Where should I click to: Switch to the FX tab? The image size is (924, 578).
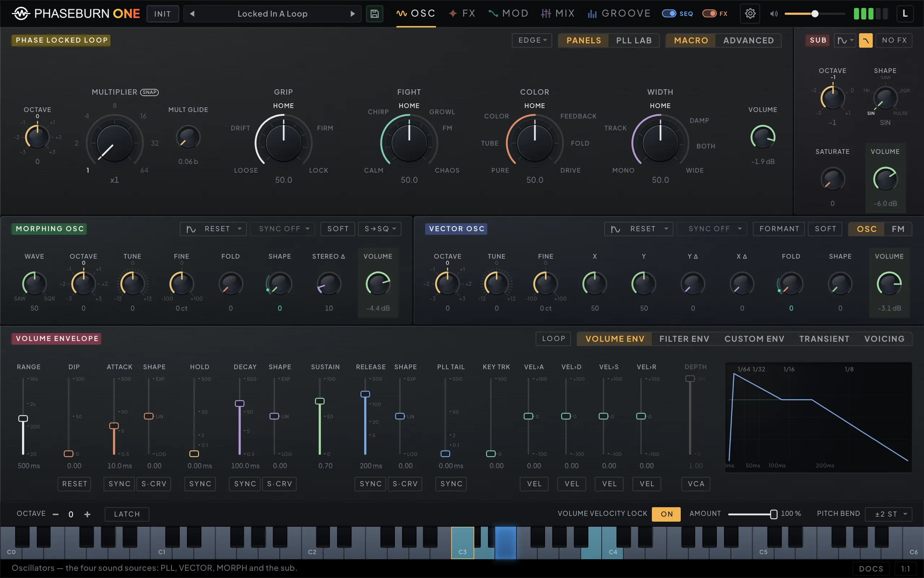pos(462,14)
